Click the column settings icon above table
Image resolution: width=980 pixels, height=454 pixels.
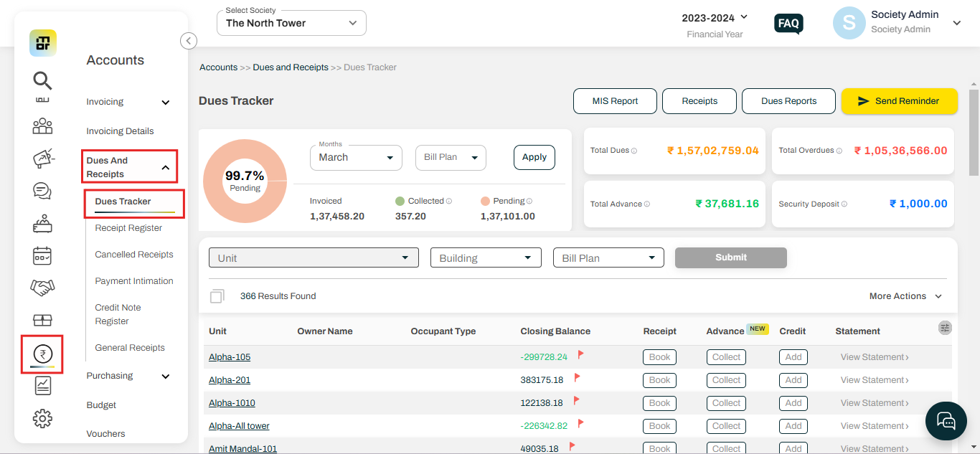coord(945,328)
